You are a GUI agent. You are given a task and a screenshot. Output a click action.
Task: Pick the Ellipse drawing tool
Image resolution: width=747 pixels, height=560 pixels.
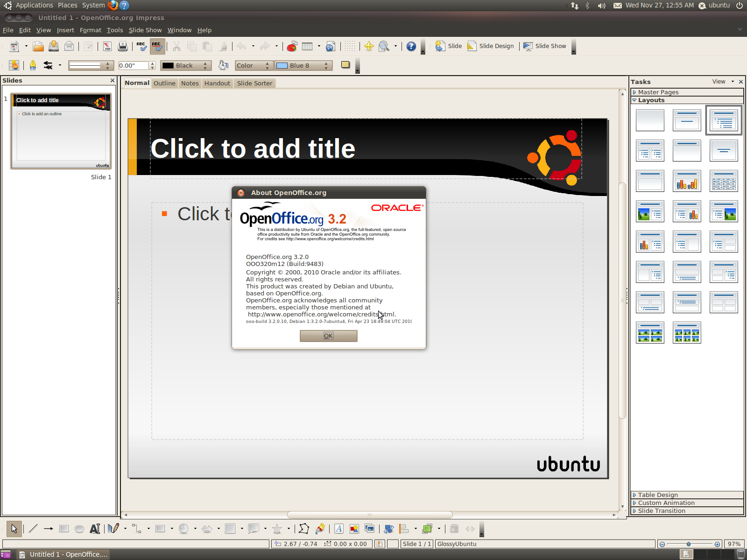(79, 529)
